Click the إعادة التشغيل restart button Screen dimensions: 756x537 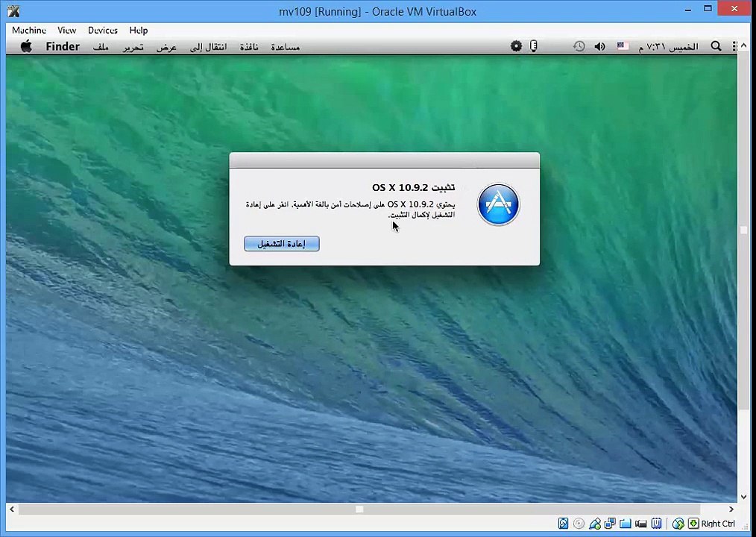pos(282,244)
